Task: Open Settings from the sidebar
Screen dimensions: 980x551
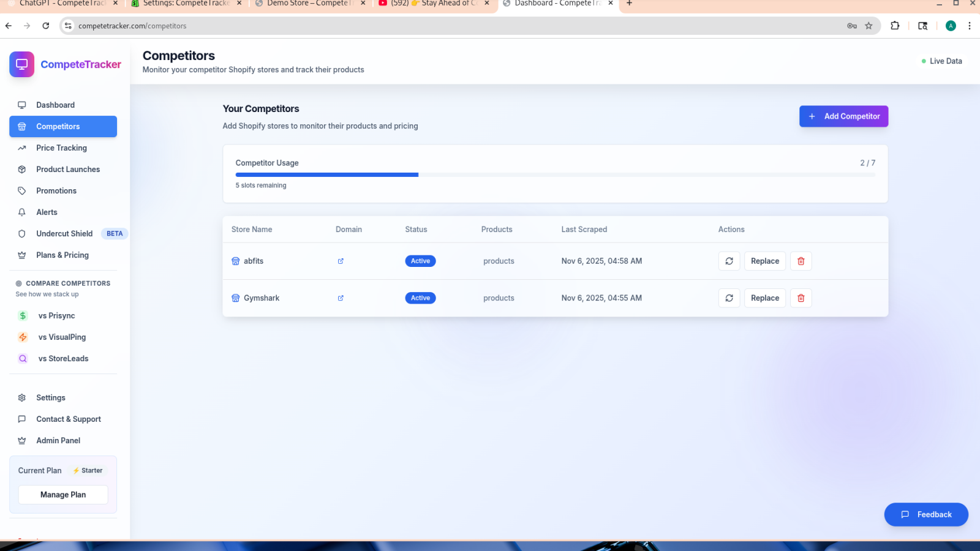Action: [63, 397]
